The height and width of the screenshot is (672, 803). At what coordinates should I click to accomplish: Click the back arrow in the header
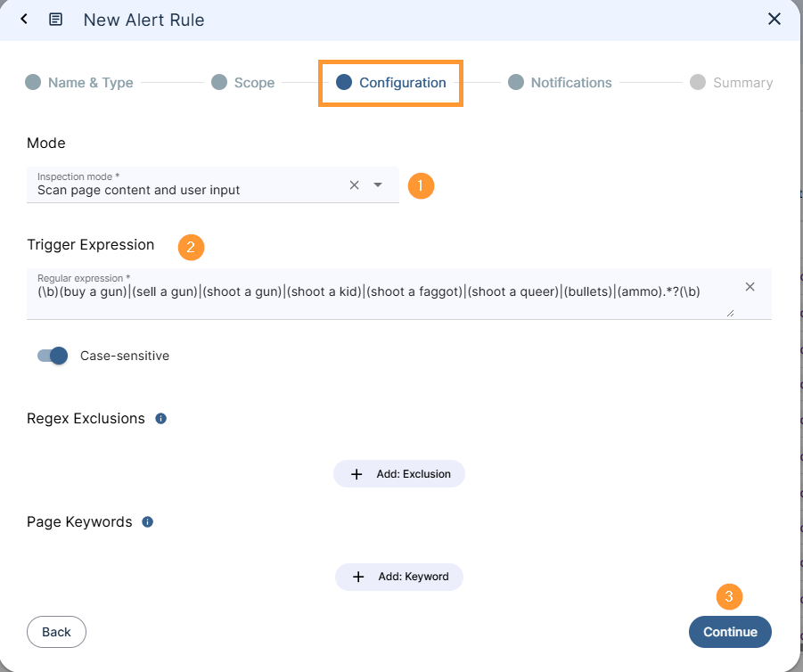click(24, 19)
